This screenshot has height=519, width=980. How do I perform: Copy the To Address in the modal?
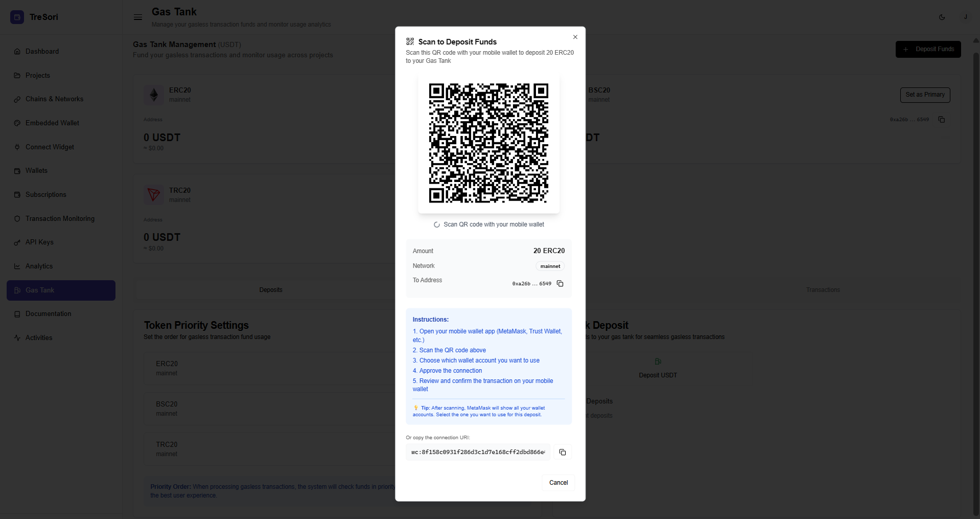[560, 284]
